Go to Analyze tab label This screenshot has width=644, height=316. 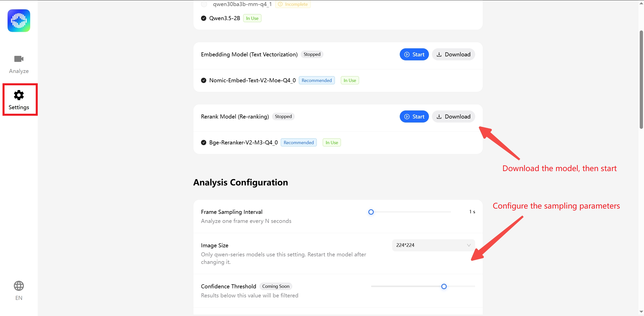[19, 71]
